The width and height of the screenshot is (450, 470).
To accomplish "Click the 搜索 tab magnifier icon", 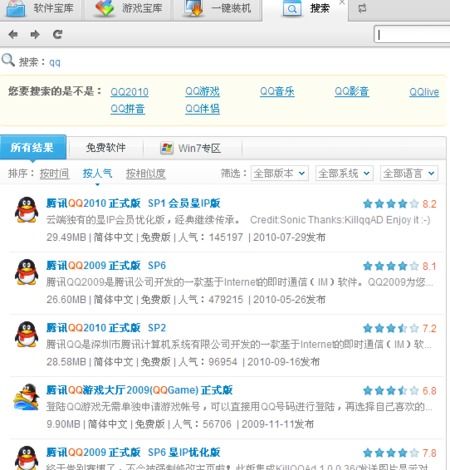I will [x=292, y=8].
